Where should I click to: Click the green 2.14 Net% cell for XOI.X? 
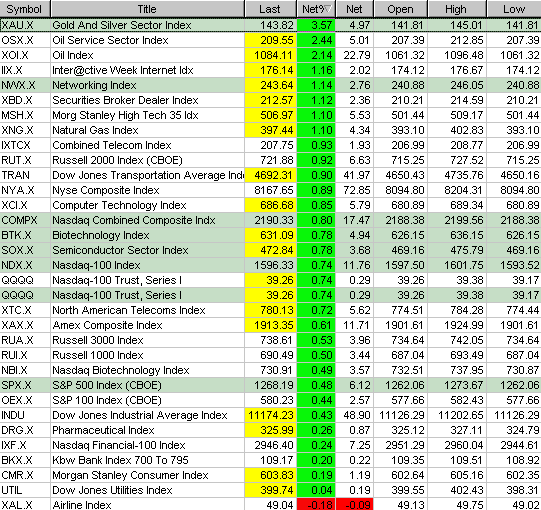click(316, 55)
